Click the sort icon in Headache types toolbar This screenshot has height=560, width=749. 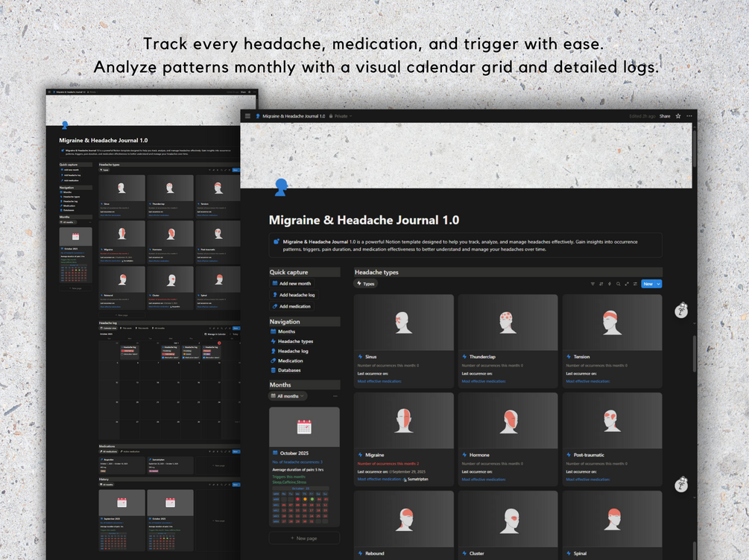[601, 284]
